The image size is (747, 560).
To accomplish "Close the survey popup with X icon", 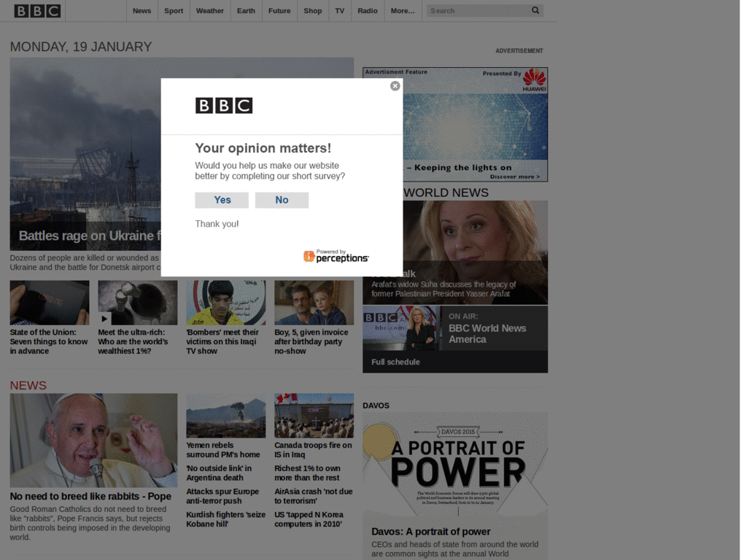I will point(395,86).
